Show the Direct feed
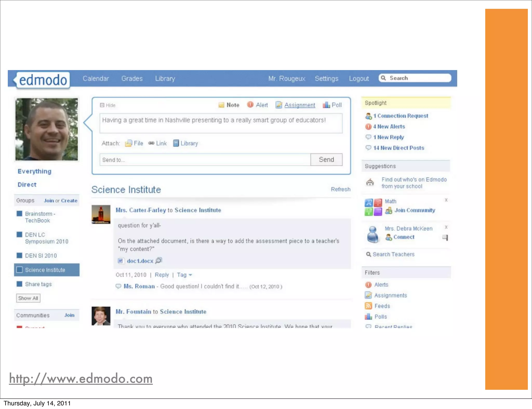The image size is (532, 409). coord(27,185)
